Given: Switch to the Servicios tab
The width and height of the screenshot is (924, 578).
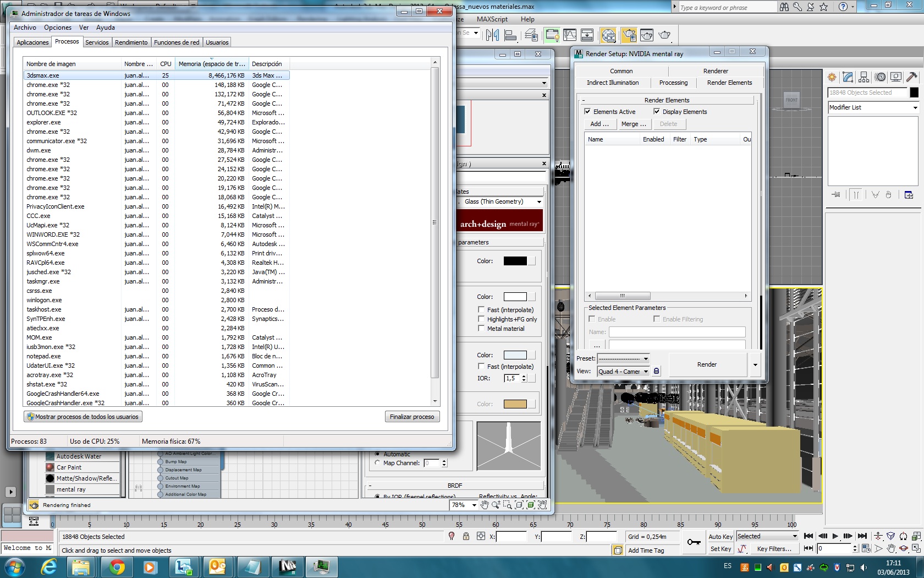Looking at the screenshot, I should [97, 42].
